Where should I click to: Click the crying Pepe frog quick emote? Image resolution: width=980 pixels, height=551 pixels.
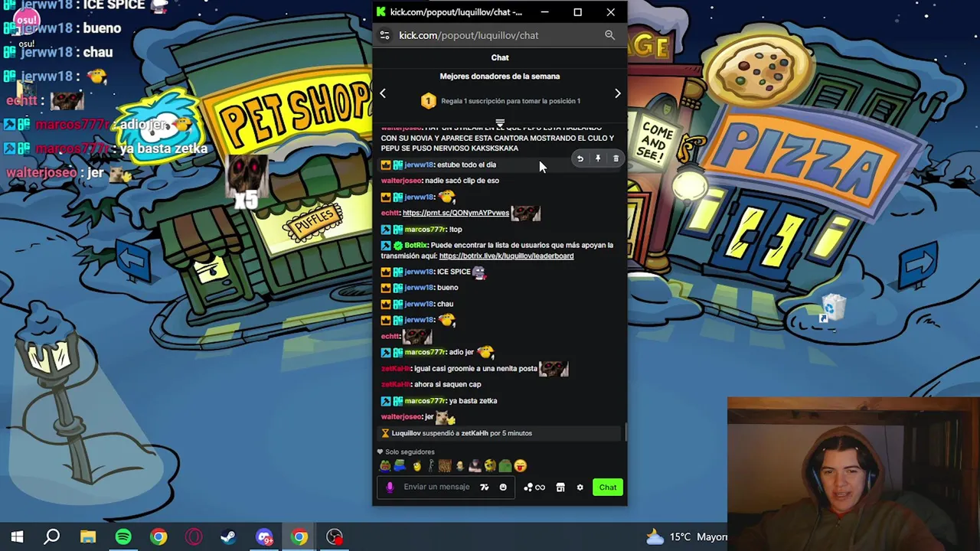(x=385, y=465)
